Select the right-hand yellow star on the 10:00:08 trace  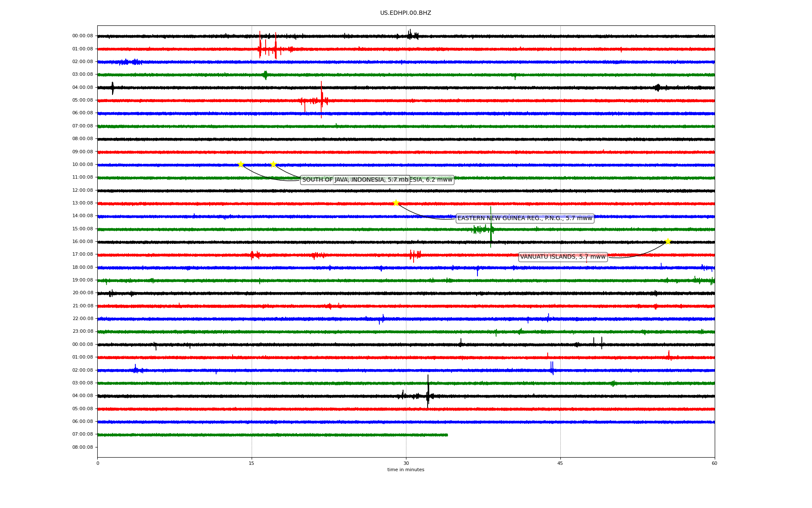click(273, 164)
